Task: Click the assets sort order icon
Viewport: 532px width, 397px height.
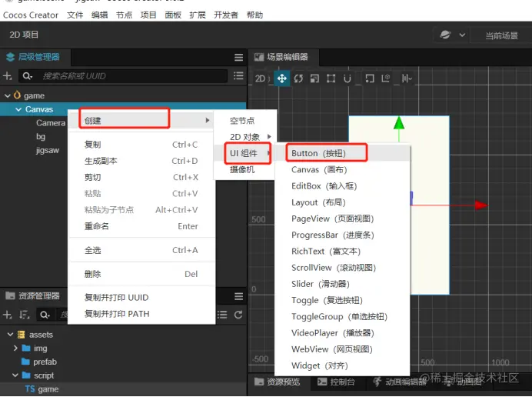Action: click(24, 315)
